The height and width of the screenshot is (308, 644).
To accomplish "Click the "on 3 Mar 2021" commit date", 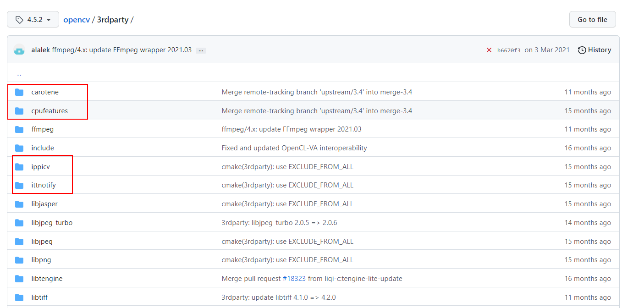I will coord(547,50).
